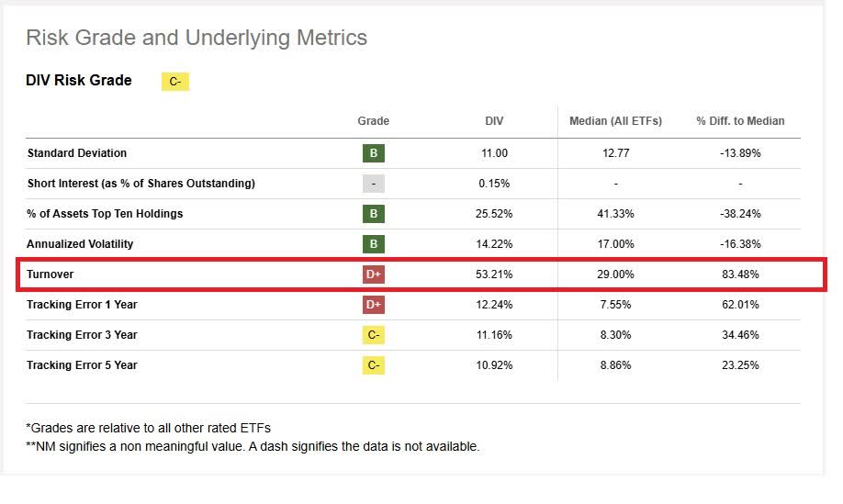Click Annualized Volatility's B grade badge
The width and height of the screenshot is (843, 504).
(373, 244)
